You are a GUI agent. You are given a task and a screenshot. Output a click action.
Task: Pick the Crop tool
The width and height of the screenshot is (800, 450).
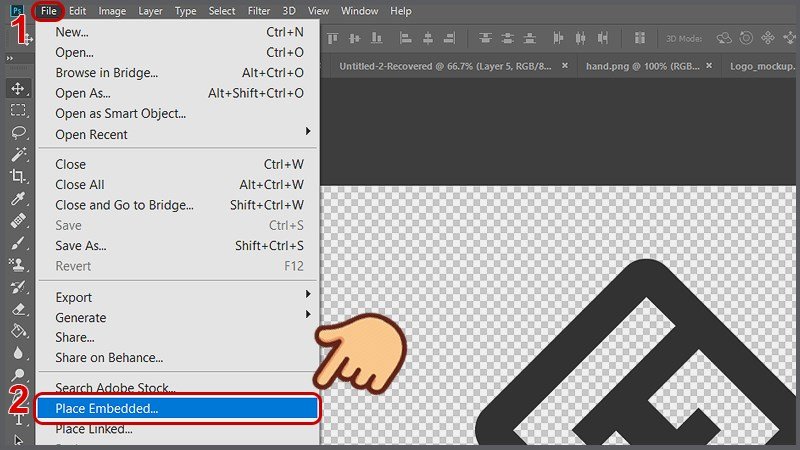tap(17, 176)
